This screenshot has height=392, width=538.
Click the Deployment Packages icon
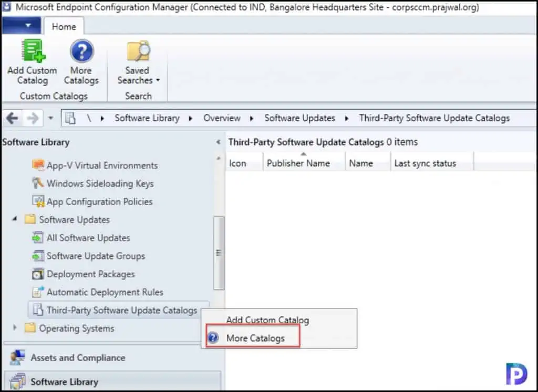click(x=38, y=274)
